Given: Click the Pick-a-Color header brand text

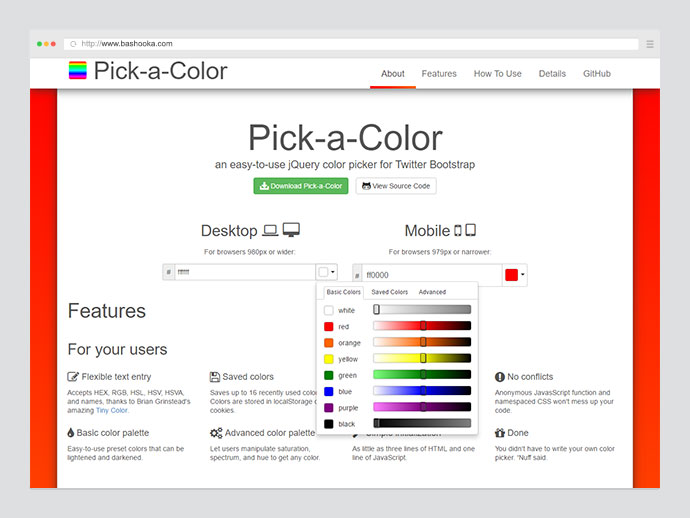Looking at the screenshot, I should 161,71.
